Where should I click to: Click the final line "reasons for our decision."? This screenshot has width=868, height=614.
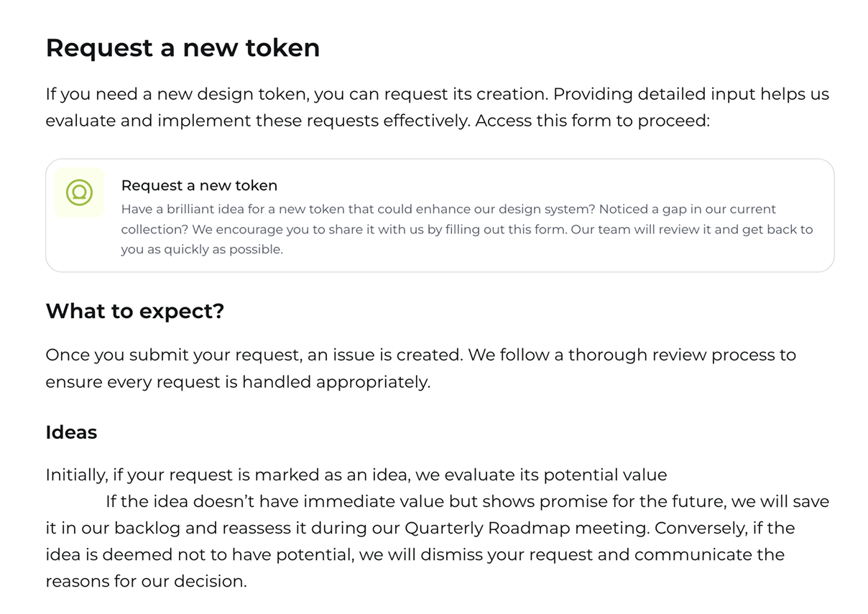click(146, 581)
